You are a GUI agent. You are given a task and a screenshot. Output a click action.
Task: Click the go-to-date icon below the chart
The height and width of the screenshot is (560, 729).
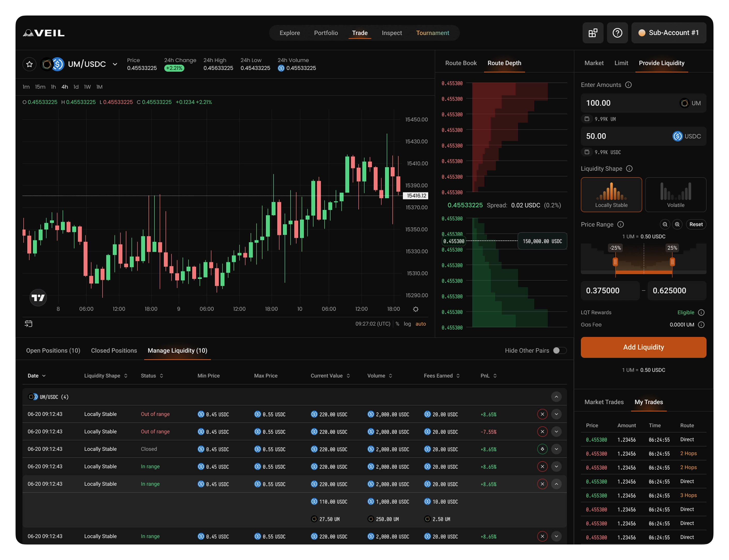29,324
